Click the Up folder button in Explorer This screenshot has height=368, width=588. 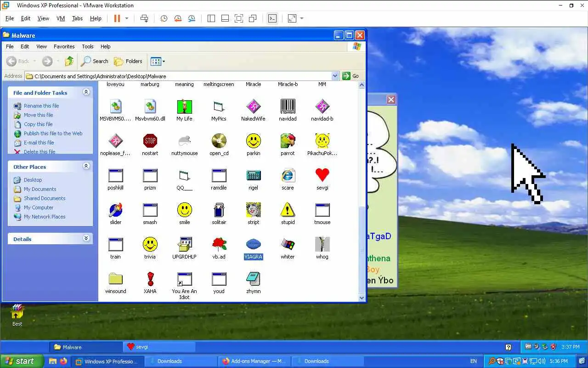pos(69,61)
